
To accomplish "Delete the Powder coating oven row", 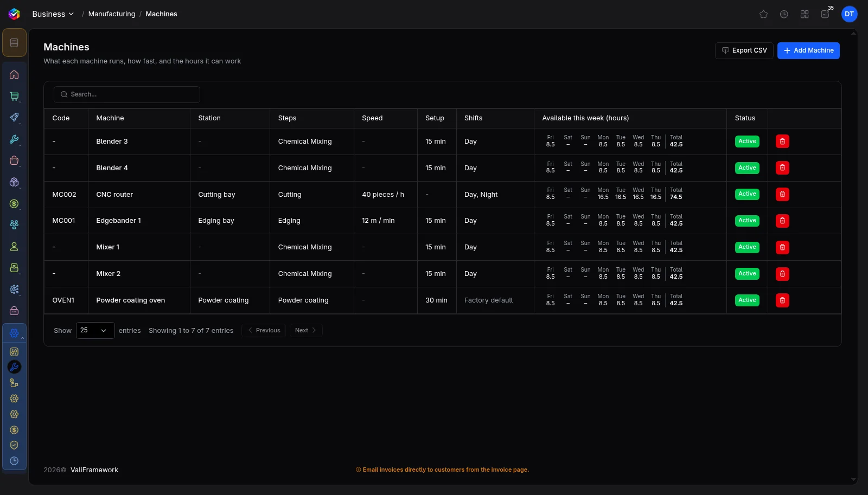I will [782, 300].
